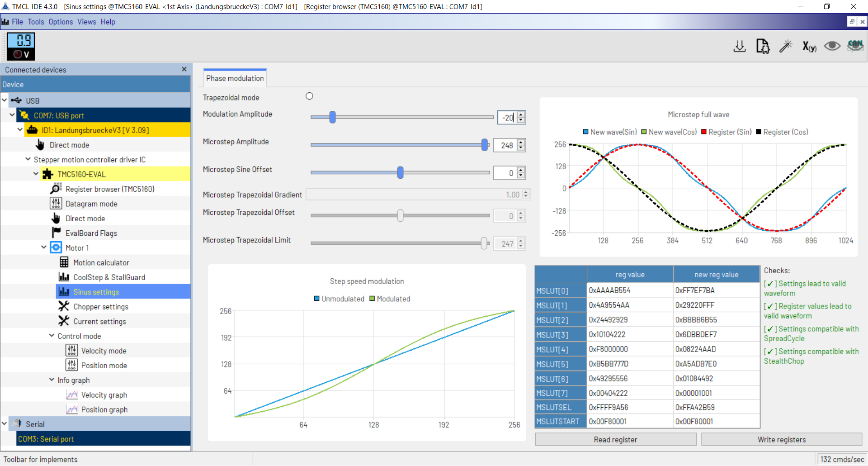Viewport: 868px width, 466px height.
Task: Click the CoolStep & StallGuard chart icon
Action: [x=64, y=277]
